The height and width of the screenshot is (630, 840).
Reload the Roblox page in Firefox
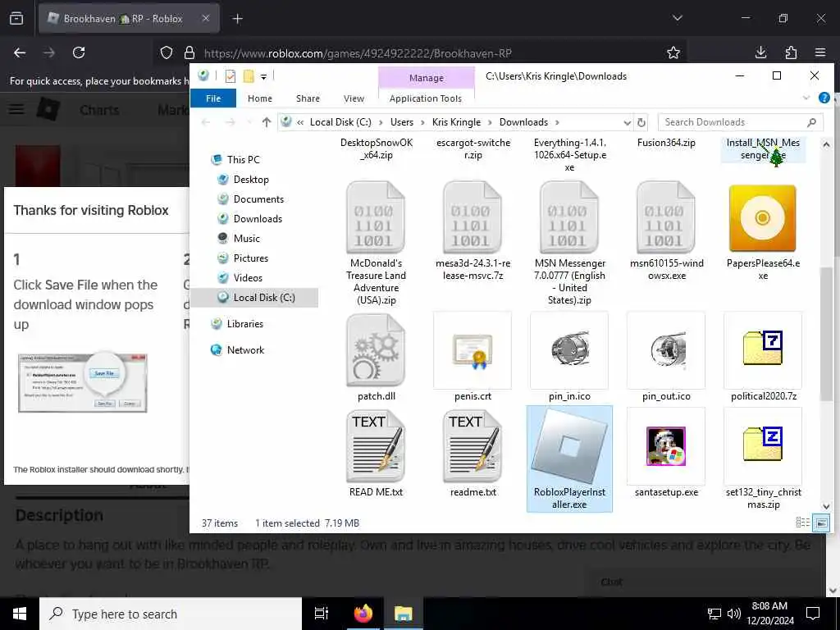pos(79,52)
